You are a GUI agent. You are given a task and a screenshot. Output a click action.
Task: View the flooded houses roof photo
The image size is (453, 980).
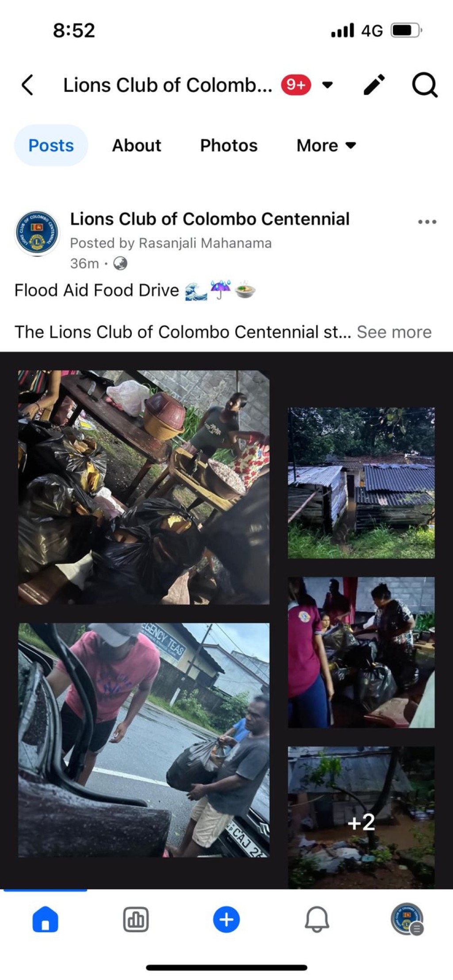coord(361,483)
